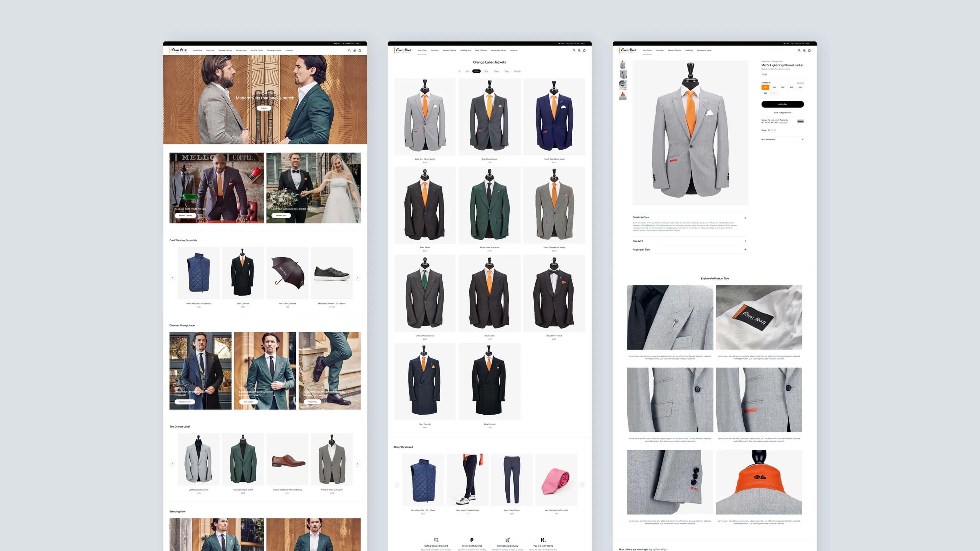Click previous arrow in Top Orange Label carousel
Viewport: 980px width, 551px height.
pyautogui.click(x=172, y=464)
